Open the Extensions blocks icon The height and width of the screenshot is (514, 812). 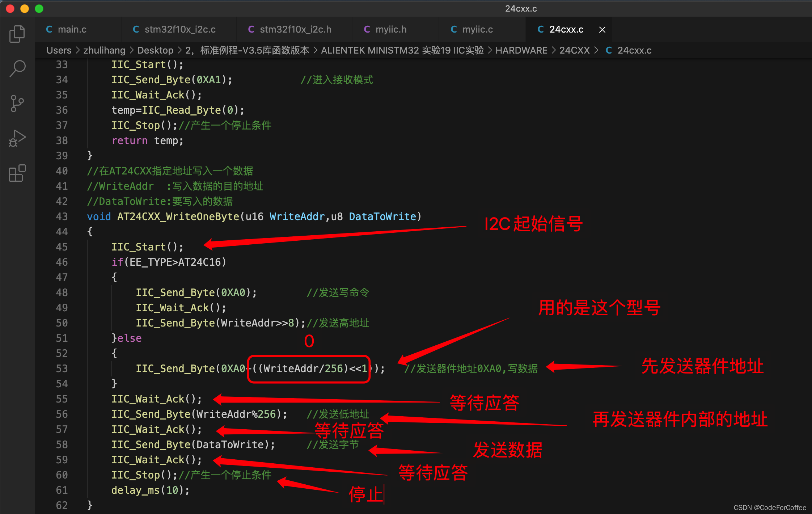[x=17, y=173]
